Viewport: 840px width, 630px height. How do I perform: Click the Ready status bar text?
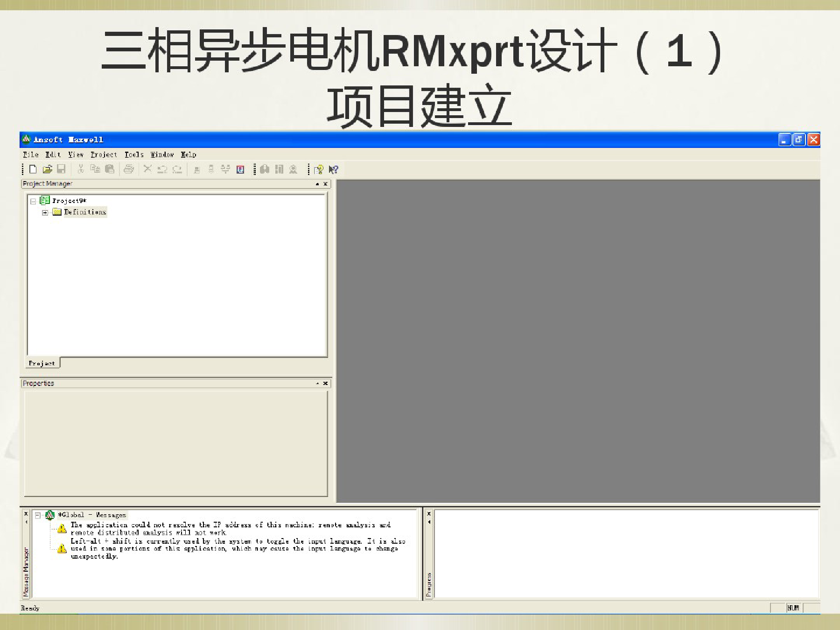click(30, 608)
